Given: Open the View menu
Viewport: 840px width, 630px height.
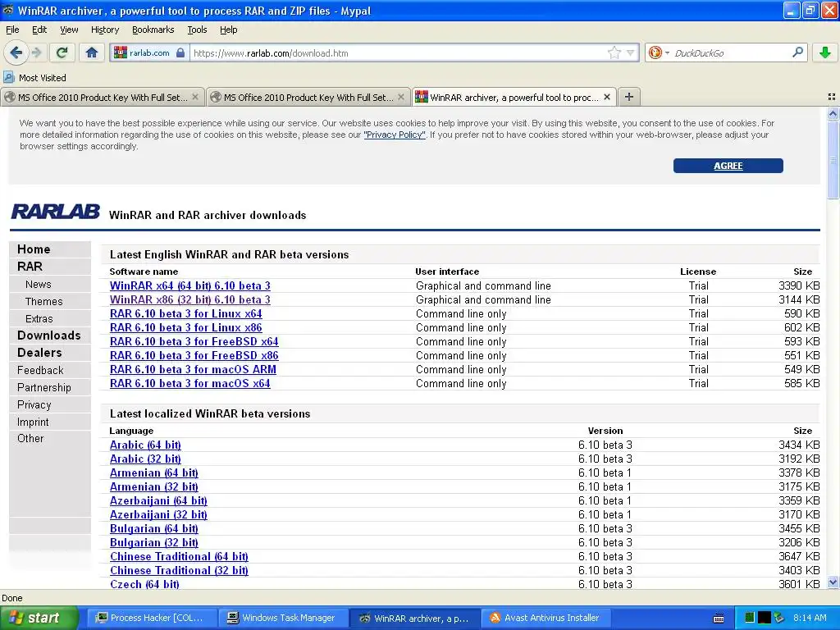Looking at the screenshot, I should pos(69,30).
